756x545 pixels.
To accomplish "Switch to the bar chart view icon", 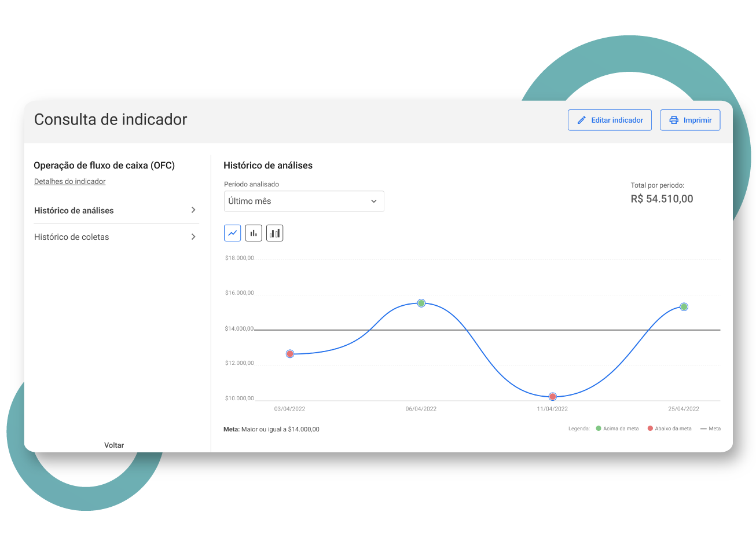I will [254, 233].
